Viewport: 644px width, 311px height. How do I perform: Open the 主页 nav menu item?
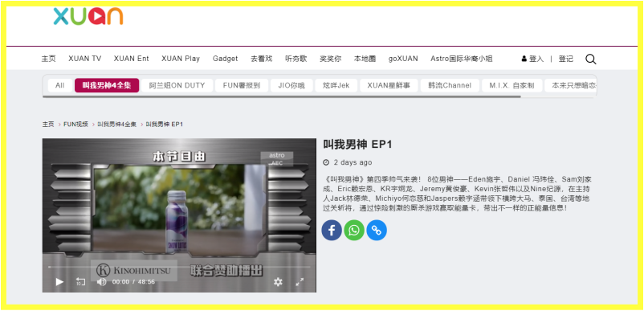48,59
